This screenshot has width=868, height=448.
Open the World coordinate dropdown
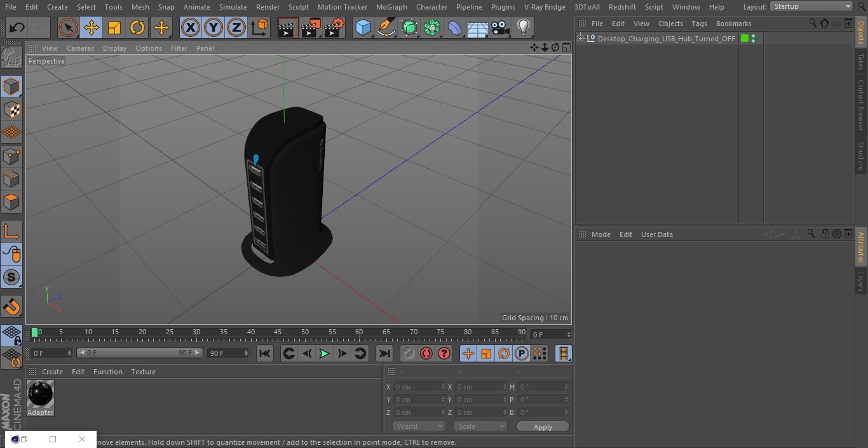click(x=418, y=426)
